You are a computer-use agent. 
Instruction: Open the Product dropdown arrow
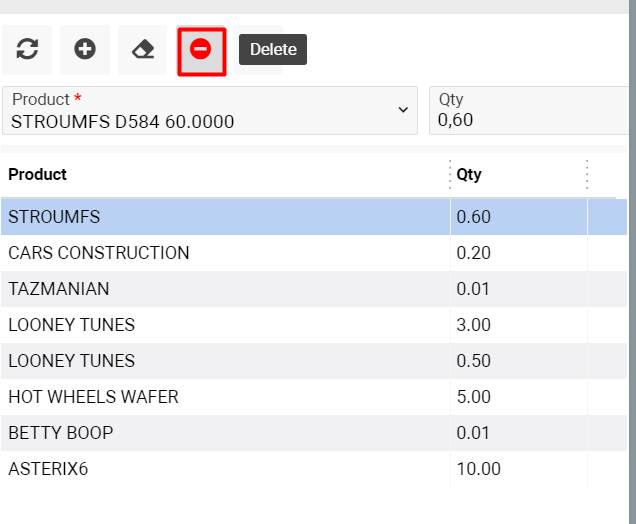(403, 110)
